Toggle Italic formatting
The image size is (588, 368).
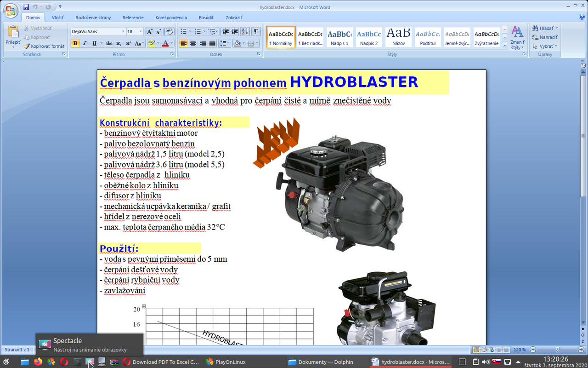[85, 44]
